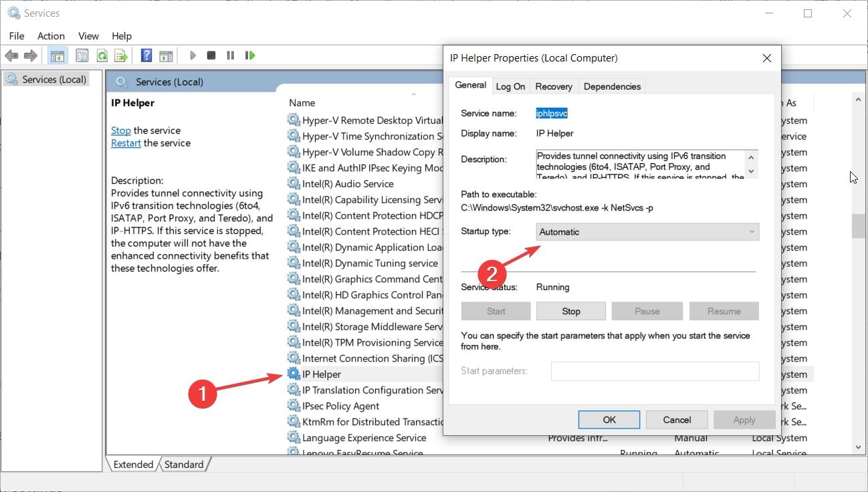868x492 pixels.
Task: Click the Restart Service toolbar icon
Action: 250,55
